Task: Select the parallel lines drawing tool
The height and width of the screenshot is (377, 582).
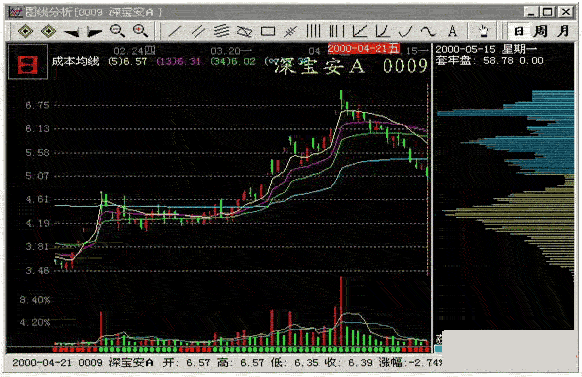Action: 198,31
